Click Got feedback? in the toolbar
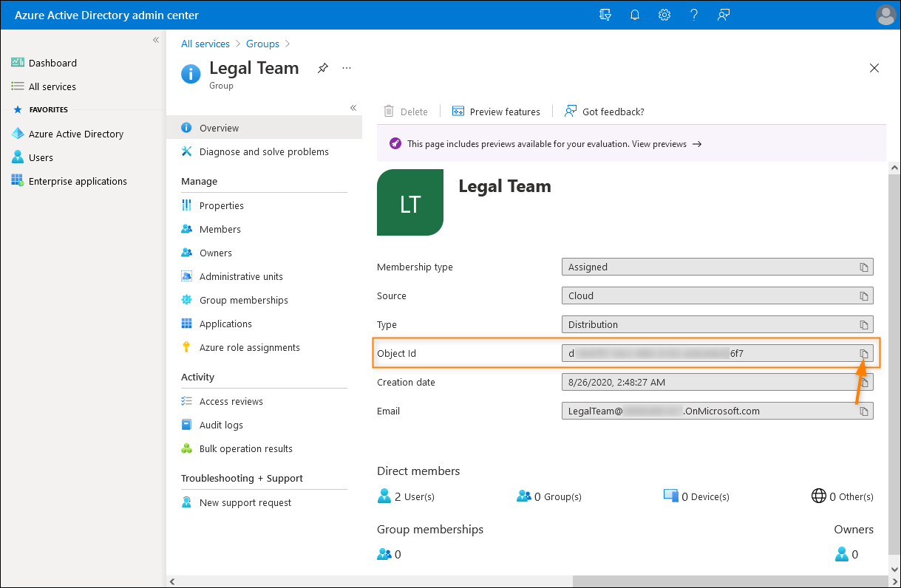 tap(604, 112)
